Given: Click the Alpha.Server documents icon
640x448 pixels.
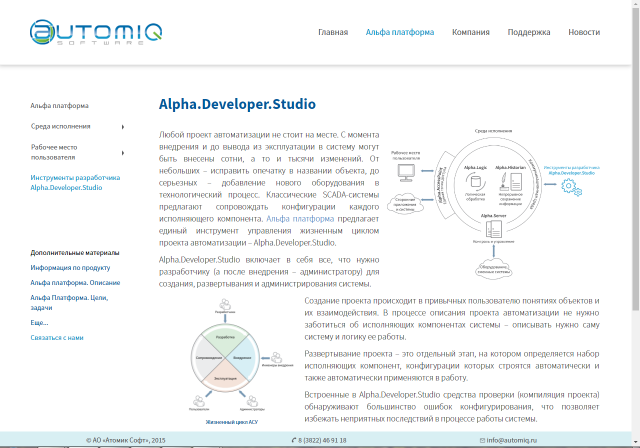Looking at the screenshot, I should coord(493,228).
